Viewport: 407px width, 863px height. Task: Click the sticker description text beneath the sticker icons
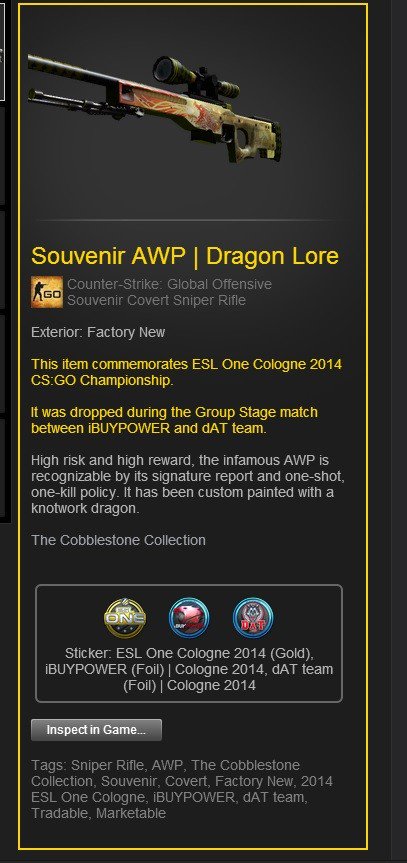pyautogui.click(x=189, y=669)
